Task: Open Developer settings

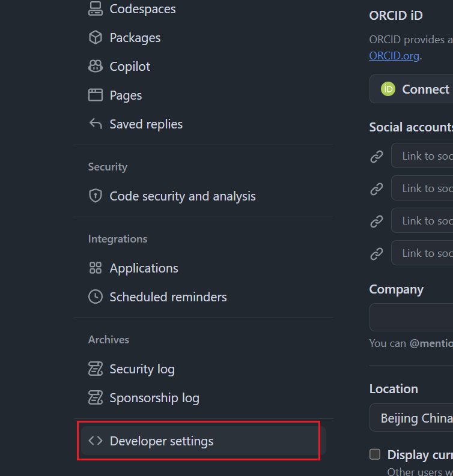Action: [x=204, y=441]
